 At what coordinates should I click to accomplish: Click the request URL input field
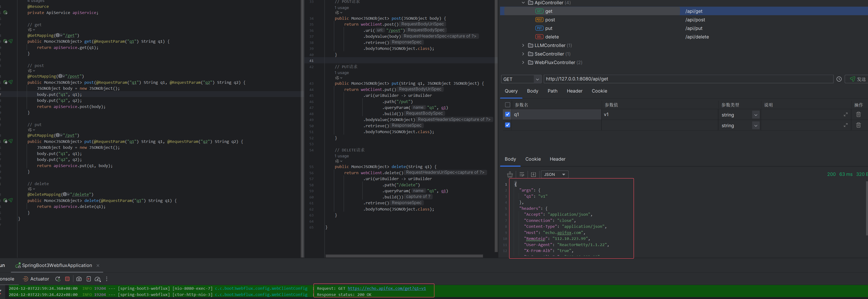click(x=687, y=79)
